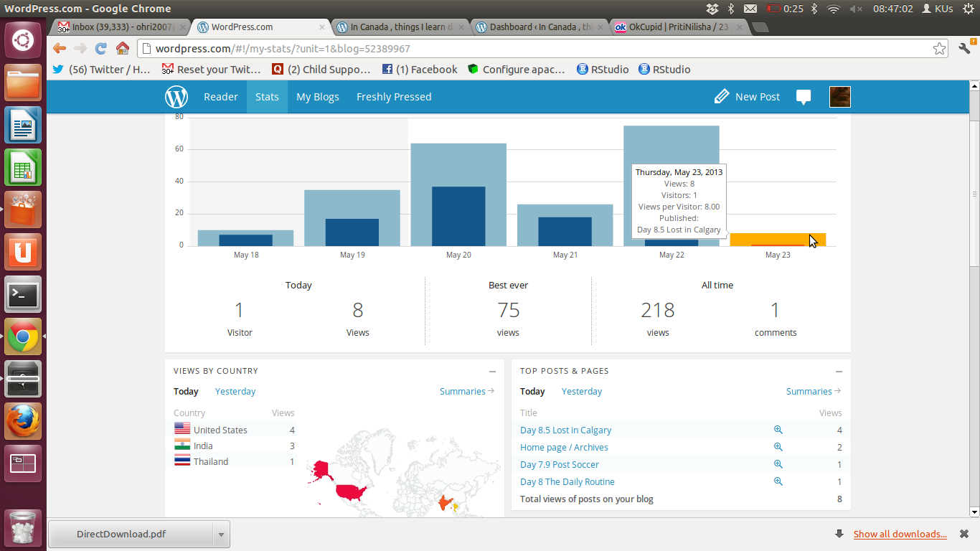Screen dimensions: 980x551
Task: Collapse the Views by Country panel
Action: click(492, 372)
